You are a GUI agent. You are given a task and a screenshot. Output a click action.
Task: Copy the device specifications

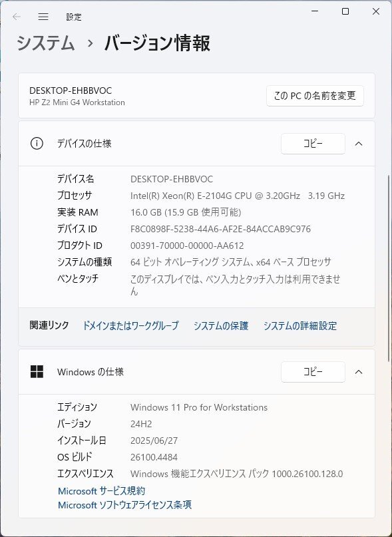tap(313, 144)
